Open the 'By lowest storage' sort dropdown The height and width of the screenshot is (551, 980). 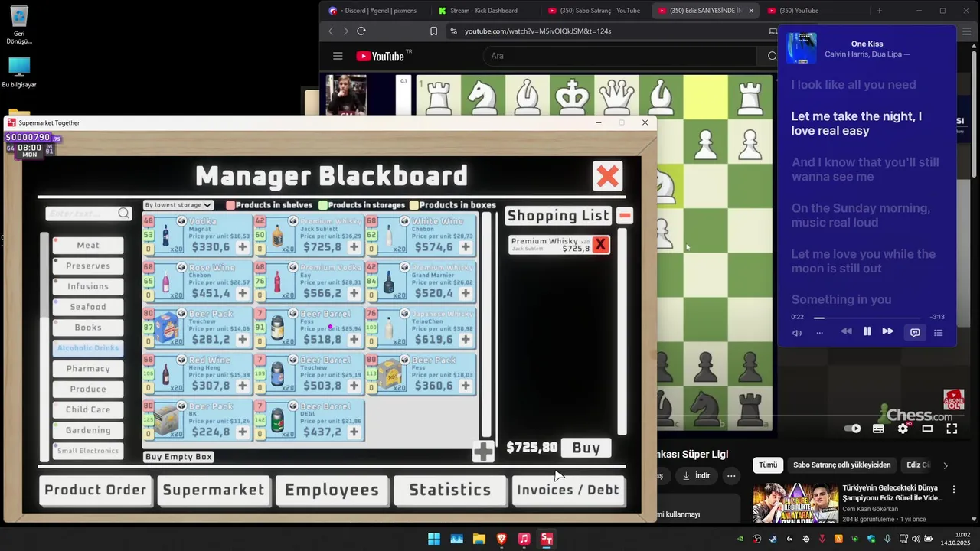178,205
